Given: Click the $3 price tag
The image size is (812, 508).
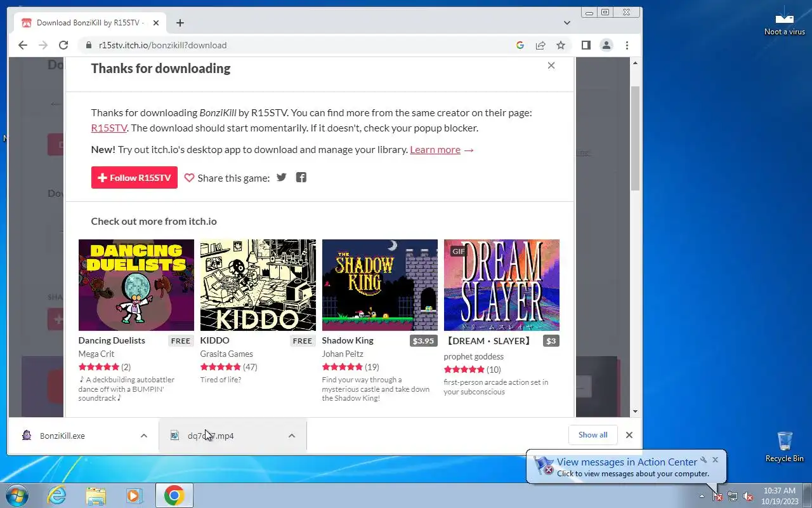Looking at the screenshot, I should (x=551, y=341).
